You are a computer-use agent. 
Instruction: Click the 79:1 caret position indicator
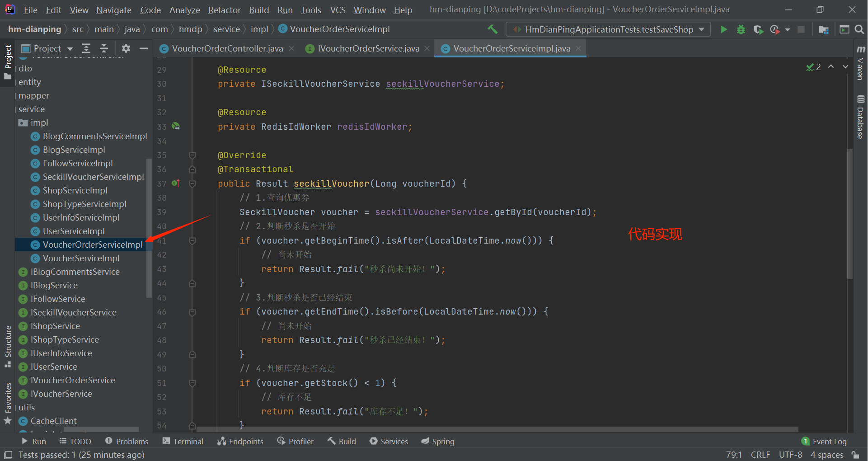pyautogui.click(x=734, y=455)
